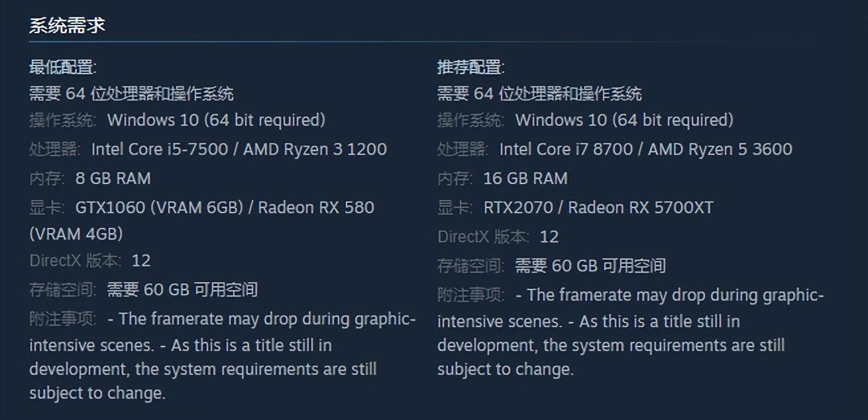Click the minimum 附注事项 label
The image size is (868, 420).
tap(63, 319)
